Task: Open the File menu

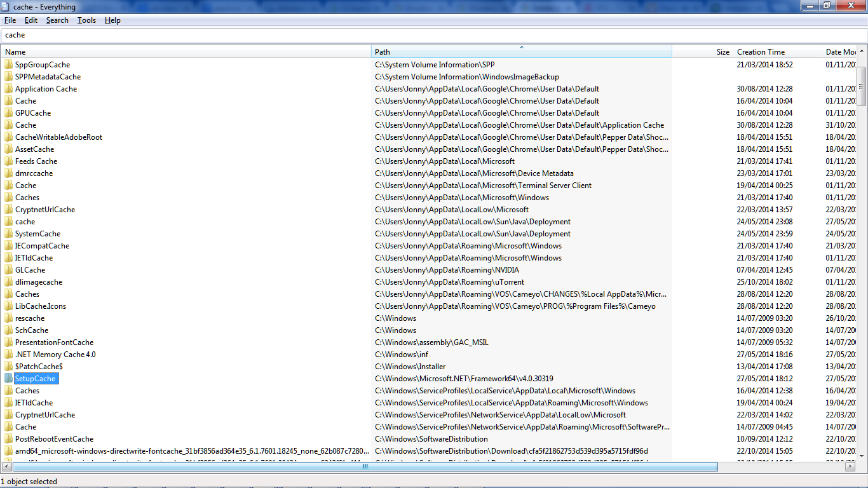Action: 10,20
